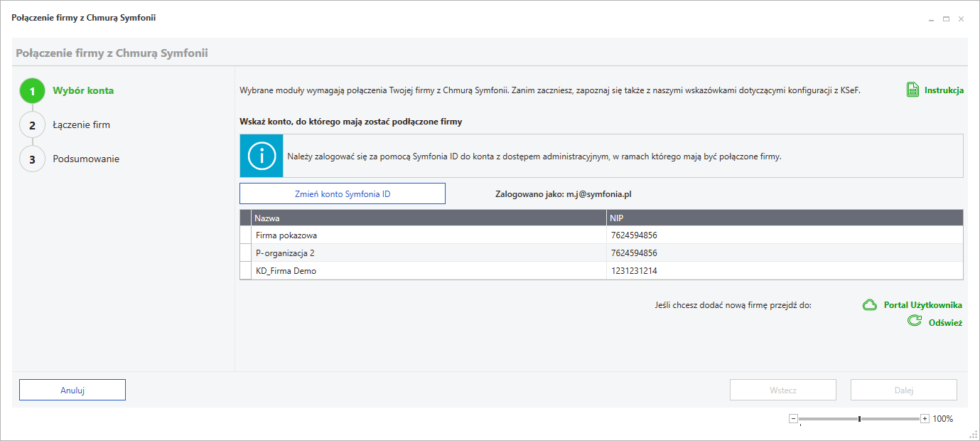Screen dimensions: 980x441
Task: Close the Połączenie firmy window
Action: 961,19
